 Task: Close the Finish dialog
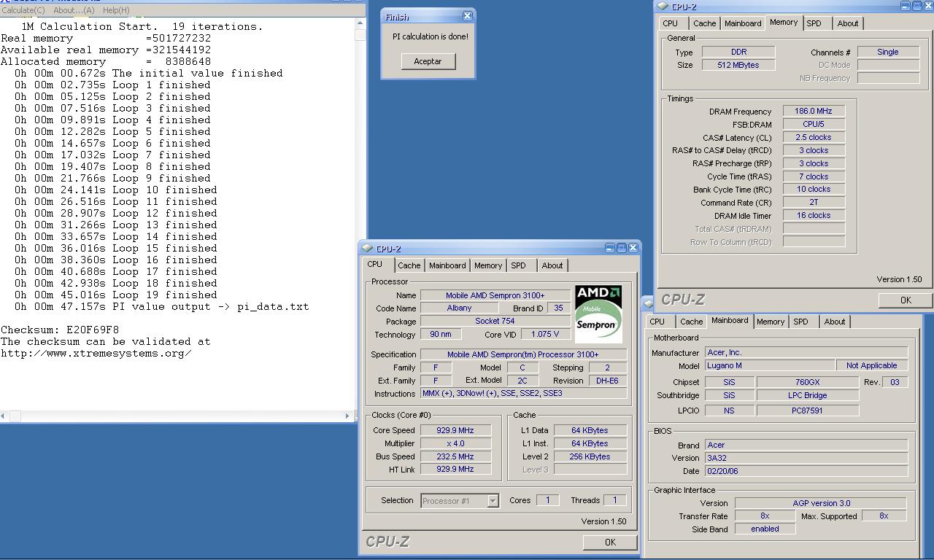tap(468, 16)
